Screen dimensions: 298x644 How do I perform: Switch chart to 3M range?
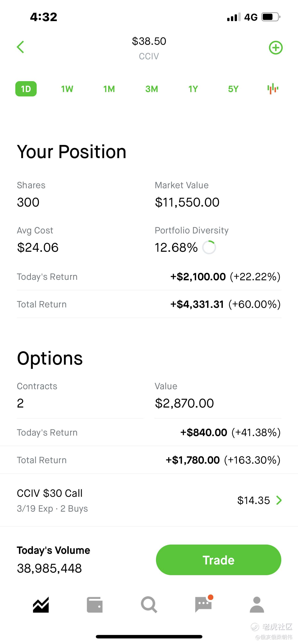[152, 89]
